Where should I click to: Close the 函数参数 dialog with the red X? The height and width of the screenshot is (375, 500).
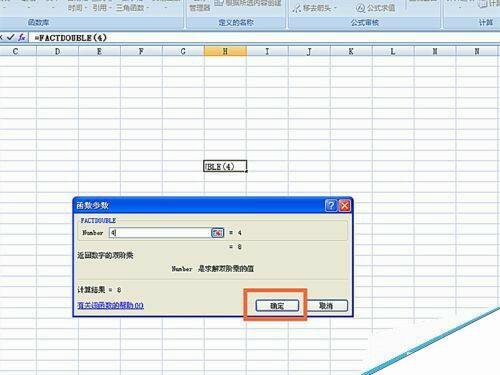click(345, 206)
